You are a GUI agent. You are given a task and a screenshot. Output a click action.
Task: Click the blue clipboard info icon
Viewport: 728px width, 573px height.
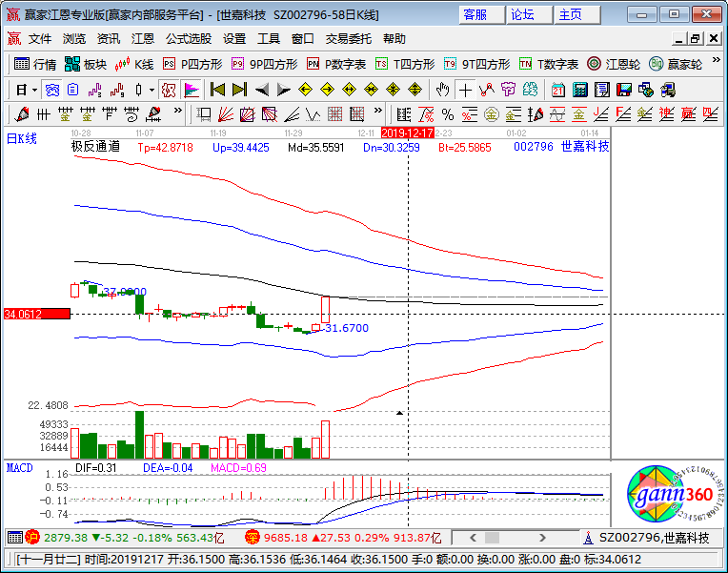(x=72, y=90)
